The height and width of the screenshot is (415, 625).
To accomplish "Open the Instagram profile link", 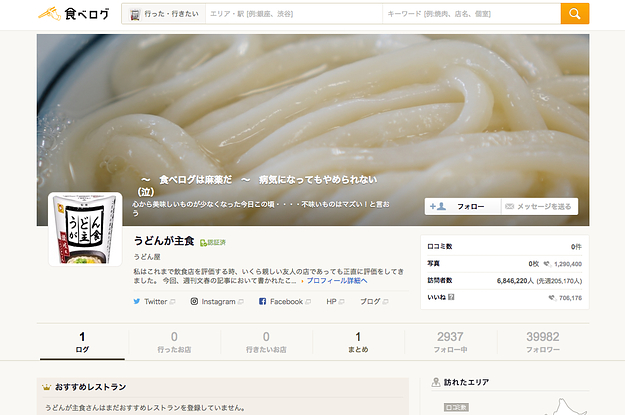I will 218,301.
